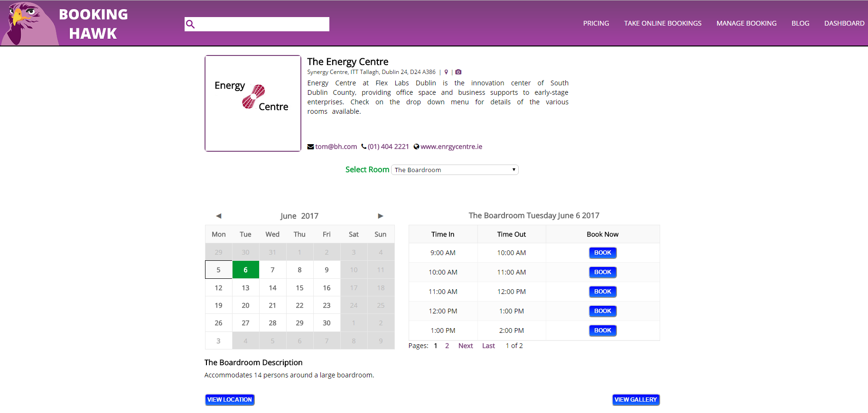Book the 11:00 AM to 12:00 PM slot
This screenshot has width=868, height=413.
pos(603,292)
